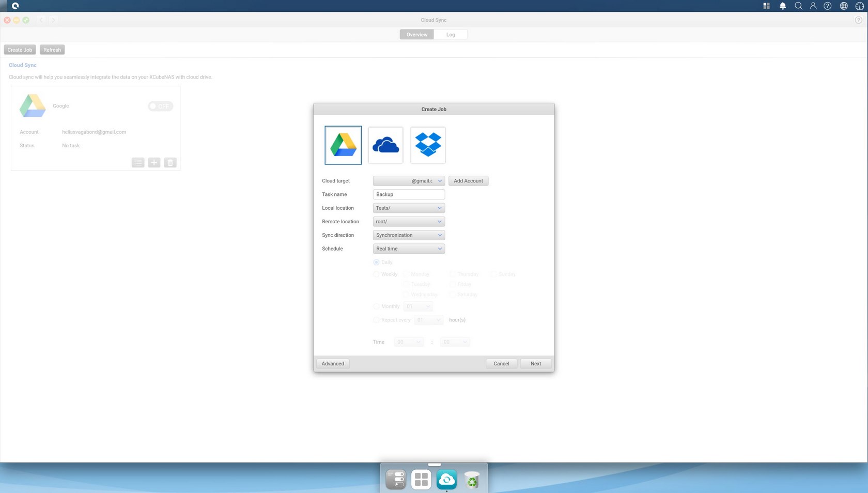Open the Schedule Real time dropdown
Screen dimensions: 868x493
click(409, 249)
